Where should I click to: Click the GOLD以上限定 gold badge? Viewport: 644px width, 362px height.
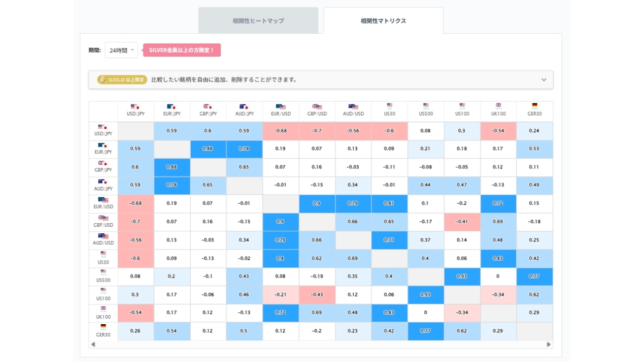122,79
